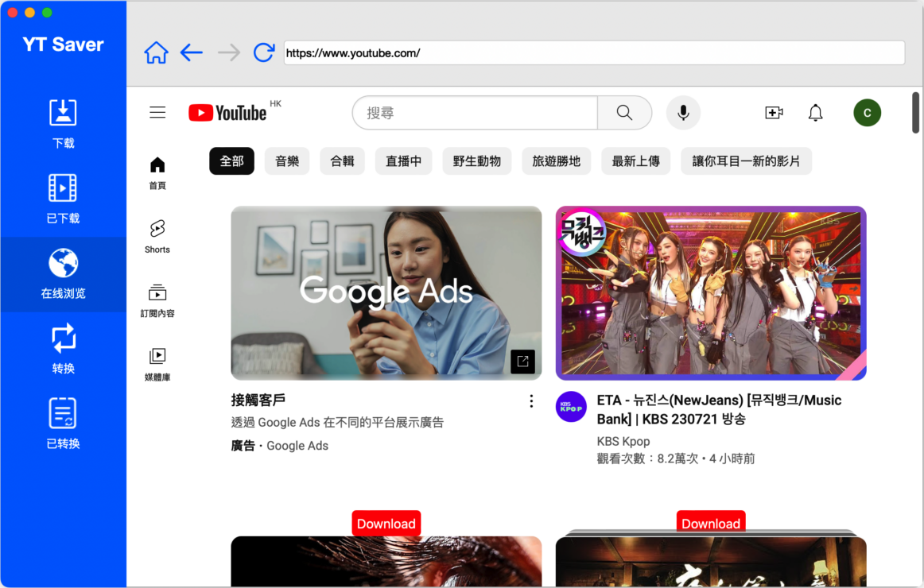Select the 野生動物 filter chip
The height and width of the screenshot is (588, 924).
[x=477, y=161]
